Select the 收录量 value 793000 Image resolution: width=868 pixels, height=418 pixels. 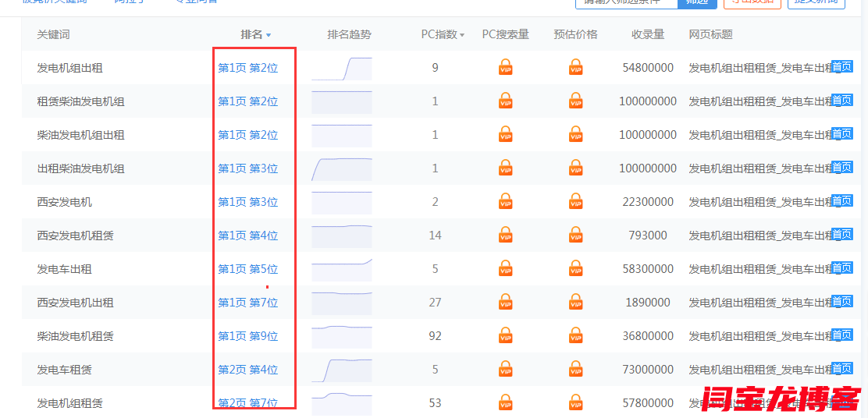coord(648,236)
